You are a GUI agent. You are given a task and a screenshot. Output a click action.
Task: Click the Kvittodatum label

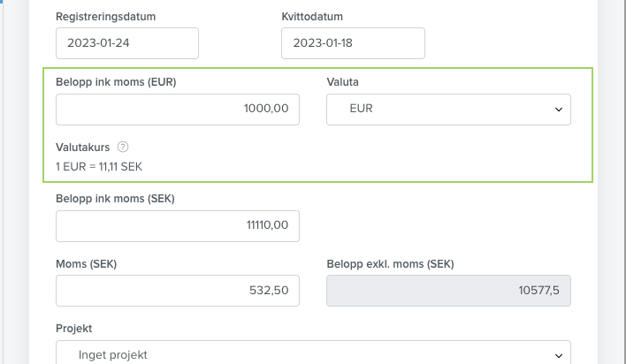coord(312,17)
